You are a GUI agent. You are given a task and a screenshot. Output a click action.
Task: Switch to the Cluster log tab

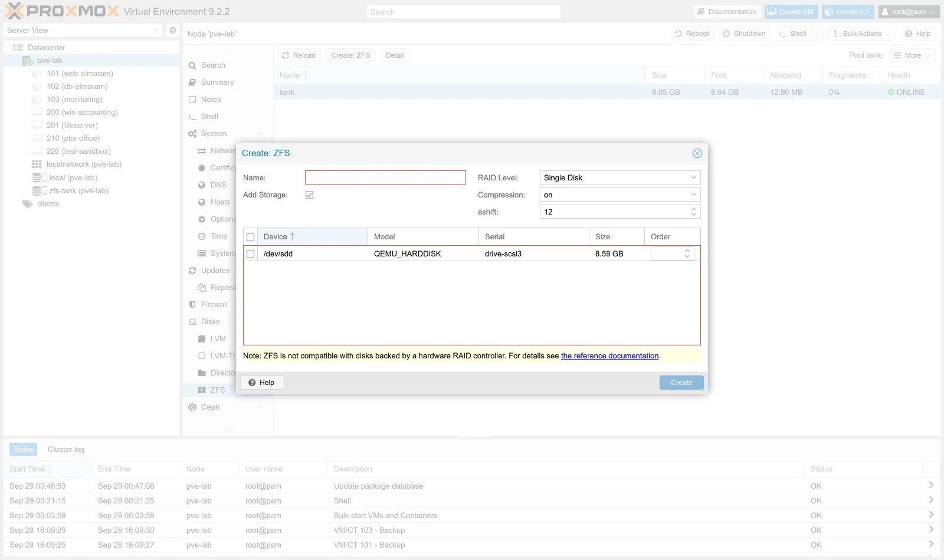(66, 450)
